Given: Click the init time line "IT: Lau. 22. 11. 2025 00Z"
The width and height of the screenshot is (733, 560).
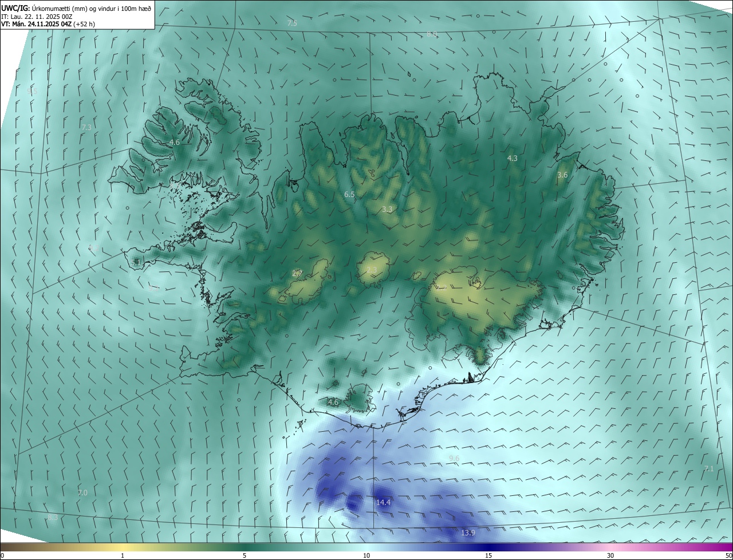Looking at the screenshot, I should tap(37, 17).
